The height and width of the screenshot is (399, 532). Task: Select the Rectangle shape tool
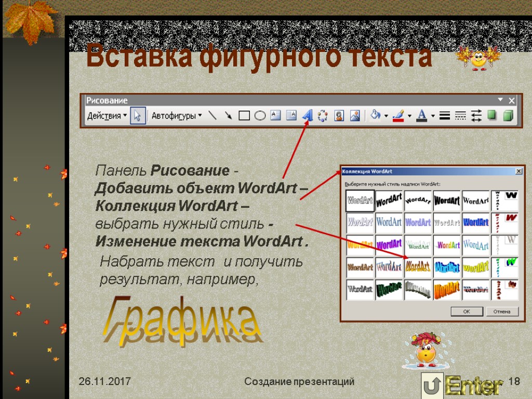244,116
